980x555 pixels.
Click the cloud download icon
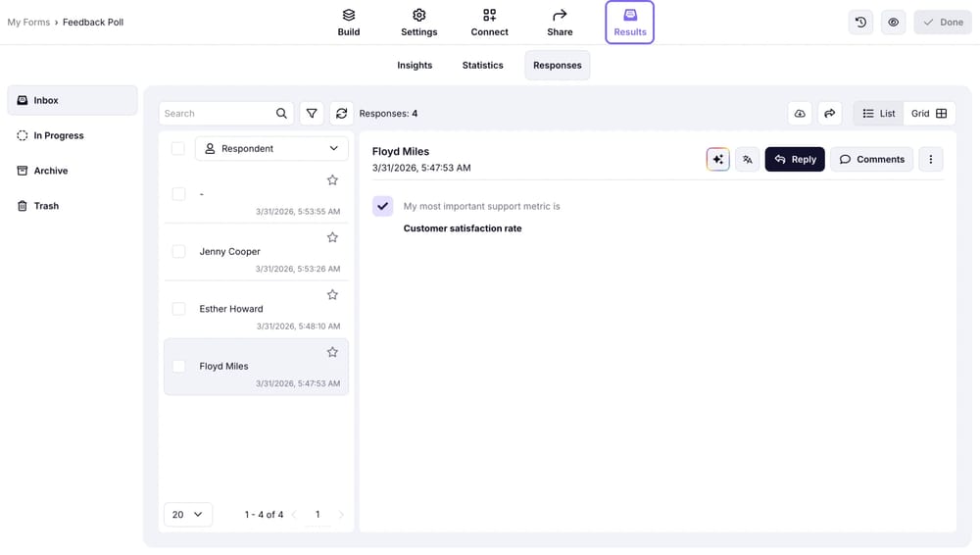pos(800,114)
